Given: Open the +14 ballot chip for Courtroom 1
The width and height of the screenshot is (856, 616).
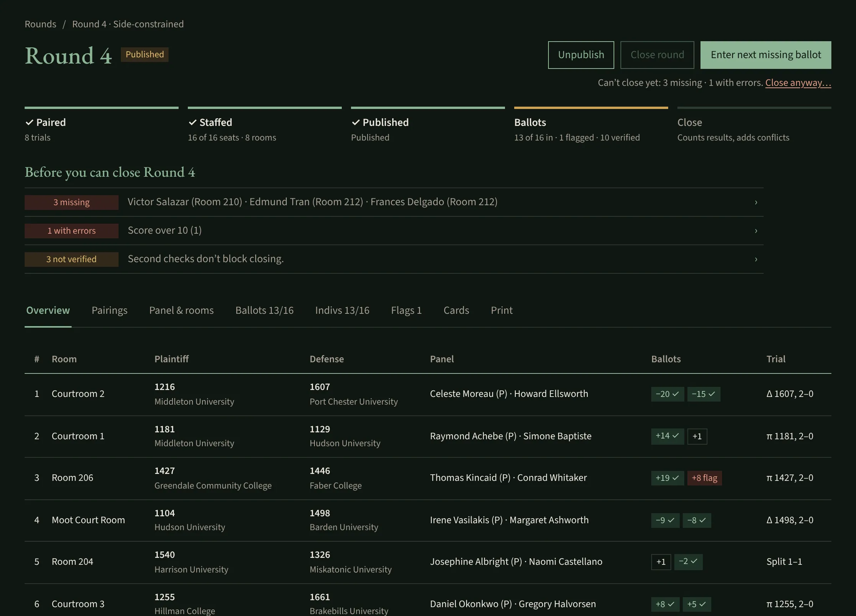Looking at the screenshot, I should tap(667, 436).
